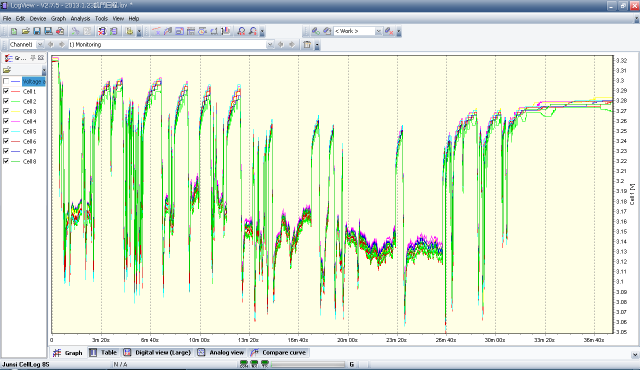Click the trash icon beside Monitoring dropdown
The width and height of the screenshot is (640, 370).
pos(307,44)
